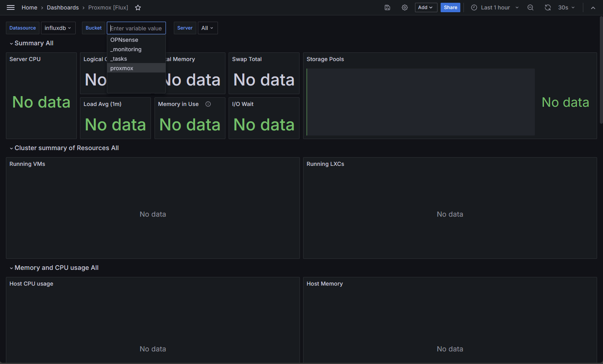
Task: Collapse top toolbar with the chevron-up icon
Action: 593,7
